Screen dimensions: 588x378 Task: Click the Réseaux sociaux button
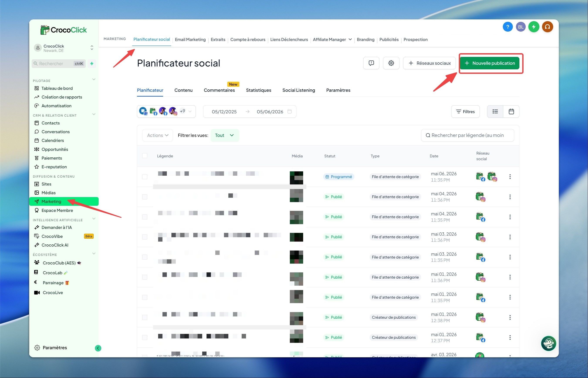429,63
